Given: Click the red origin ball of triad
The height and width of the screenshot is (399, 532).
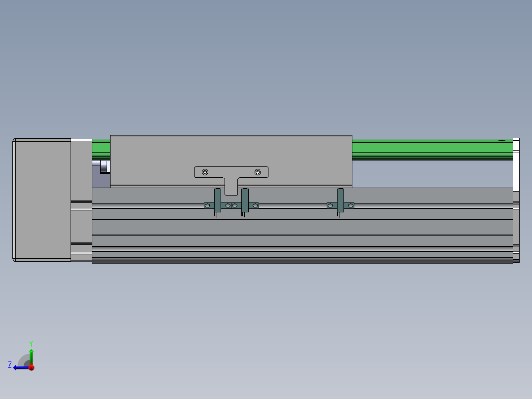Looking at the screenshot, I should click(x=32, y=367).
